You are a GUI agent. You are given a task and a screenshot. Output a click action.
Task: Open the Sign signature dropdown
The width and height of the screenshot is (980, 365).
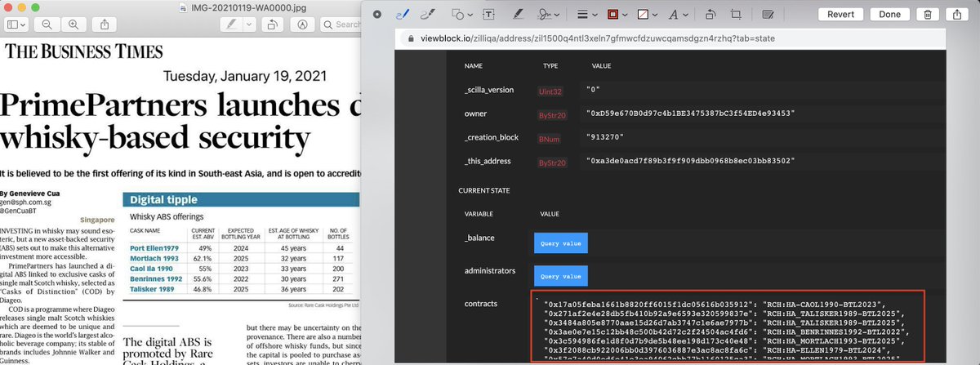(548, 14)
